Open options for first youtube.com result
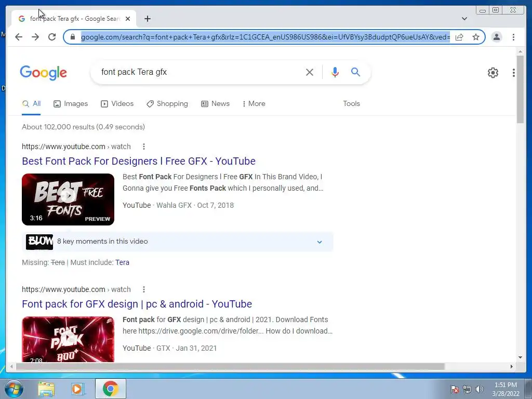The height and width of the screenshot is (399, 532). coord(144,147)
